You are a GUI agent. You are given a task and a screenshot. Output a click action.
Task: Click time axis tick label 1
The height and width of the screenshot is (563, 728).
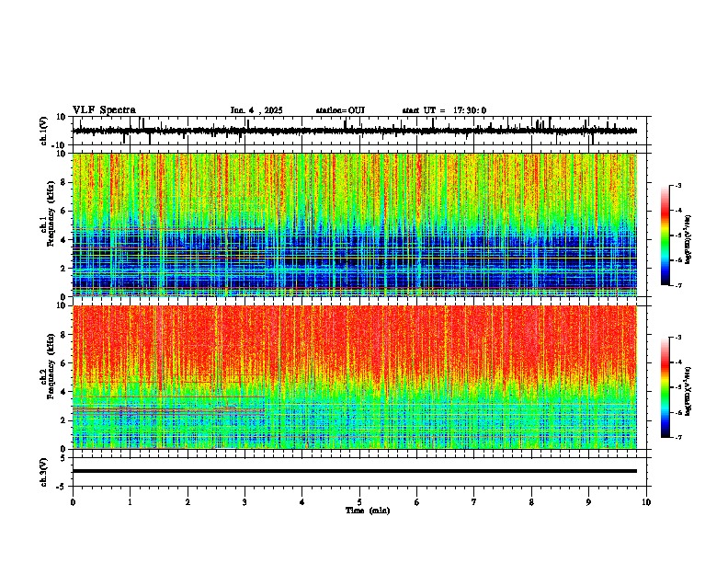[x=130, y=502]
